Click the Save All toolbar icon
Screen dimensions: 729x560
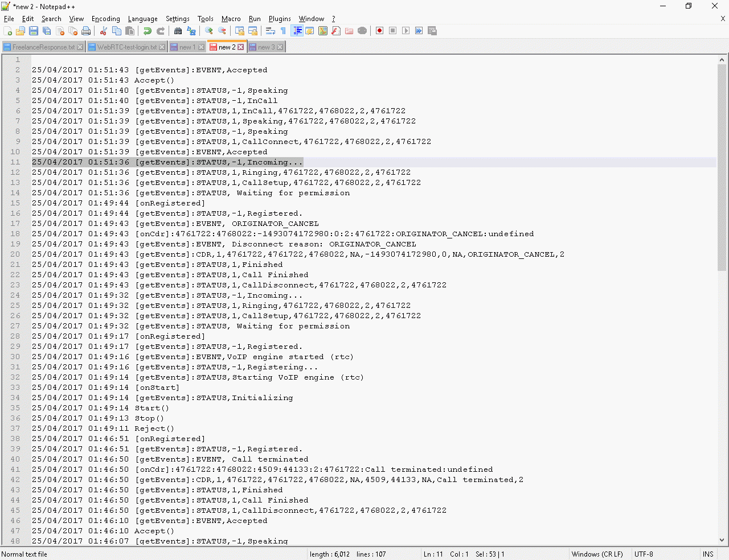[x=47, y=31]
